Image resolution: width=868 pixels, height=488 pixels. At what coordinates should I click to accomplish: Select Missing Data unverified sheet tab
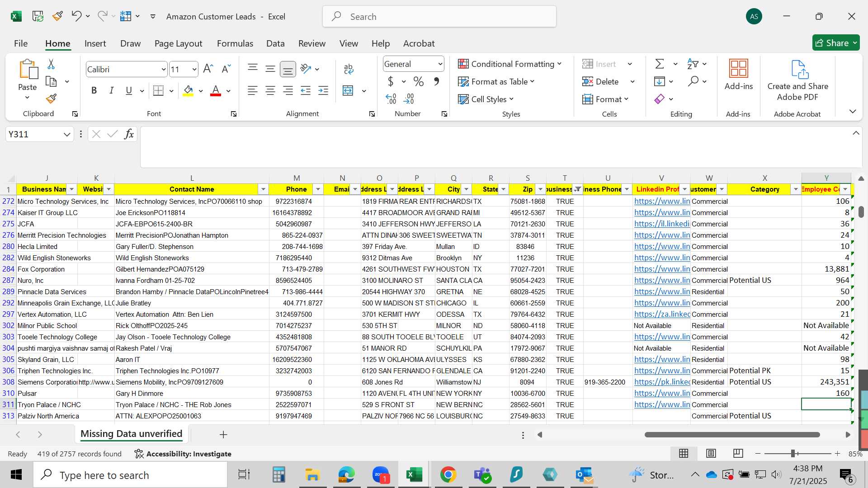pos(131,434)
